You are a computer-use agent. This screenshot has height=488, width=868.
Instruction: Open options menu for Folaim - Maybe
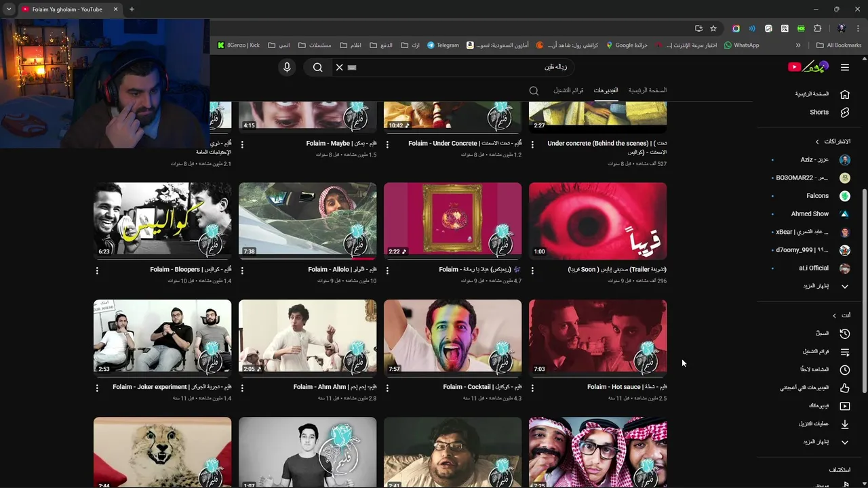click(242, 144)
